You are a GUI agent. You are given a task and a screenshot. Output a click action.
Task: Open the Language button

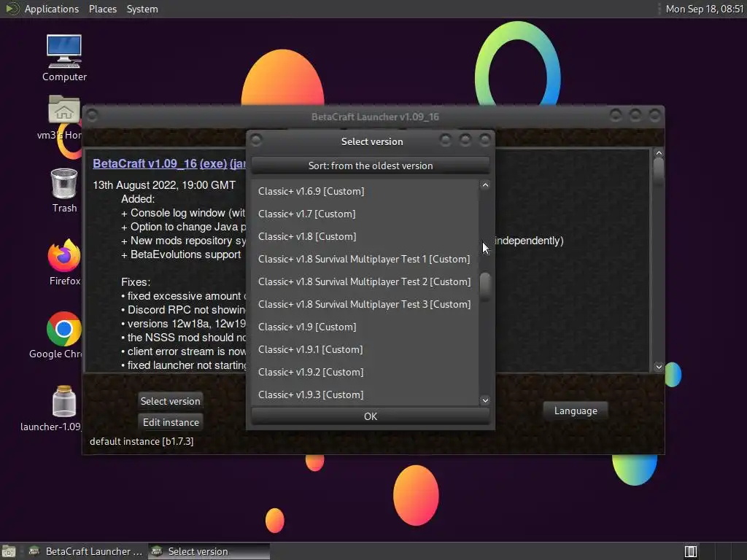click(x=576, y=411)
